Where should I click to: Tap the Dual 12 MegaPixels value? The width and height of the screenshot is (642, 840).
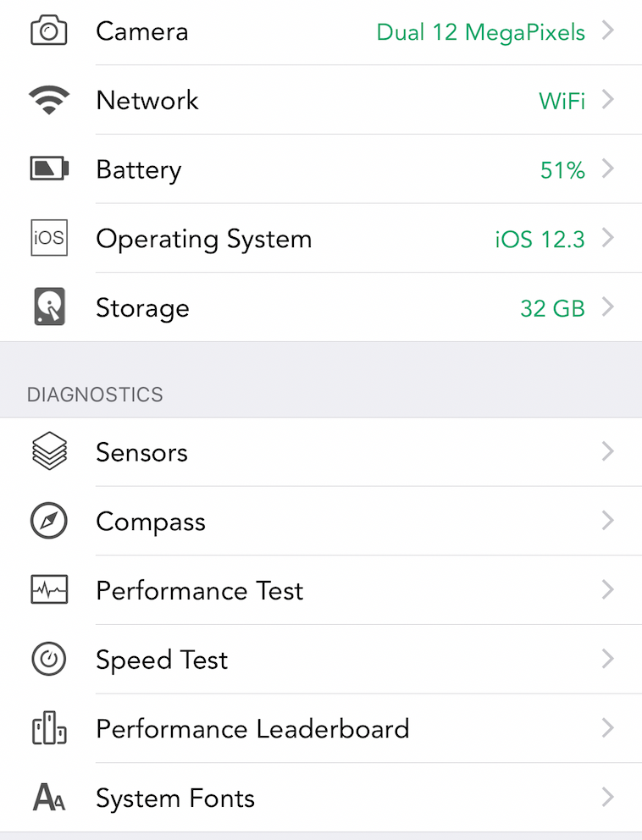point(480,32)
